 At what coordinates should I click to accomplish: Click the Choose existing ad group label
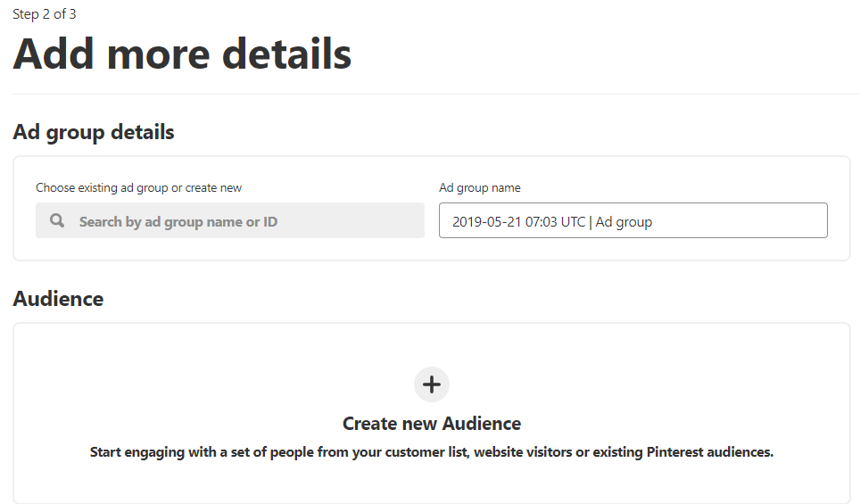pyautogui.click(x=139, y=187)
